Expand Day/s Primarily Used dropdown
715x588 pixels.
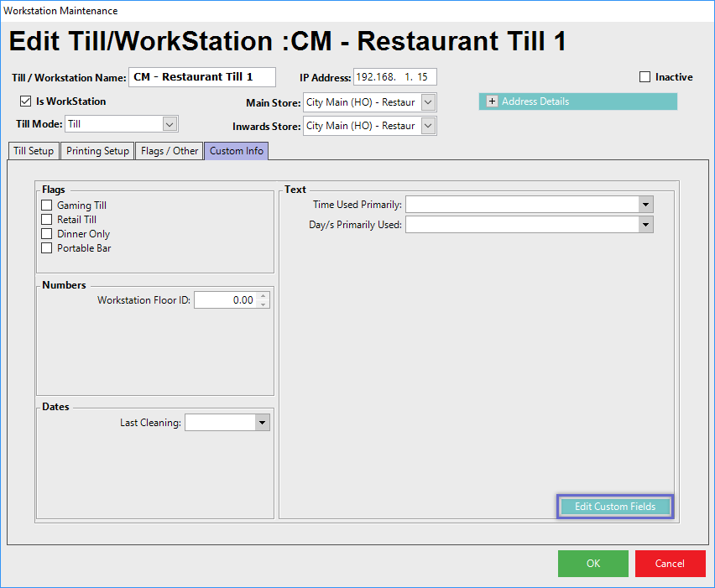[645, 225]
